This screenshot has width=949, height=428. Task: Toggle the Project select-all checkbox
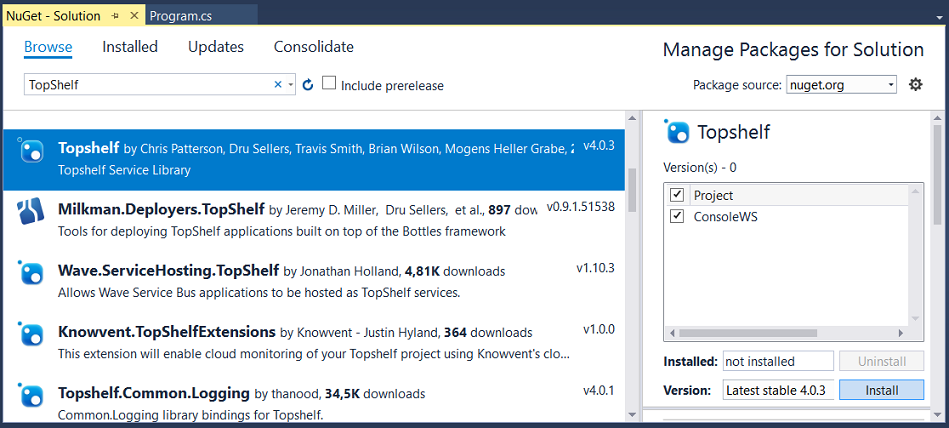coord(677,195)
